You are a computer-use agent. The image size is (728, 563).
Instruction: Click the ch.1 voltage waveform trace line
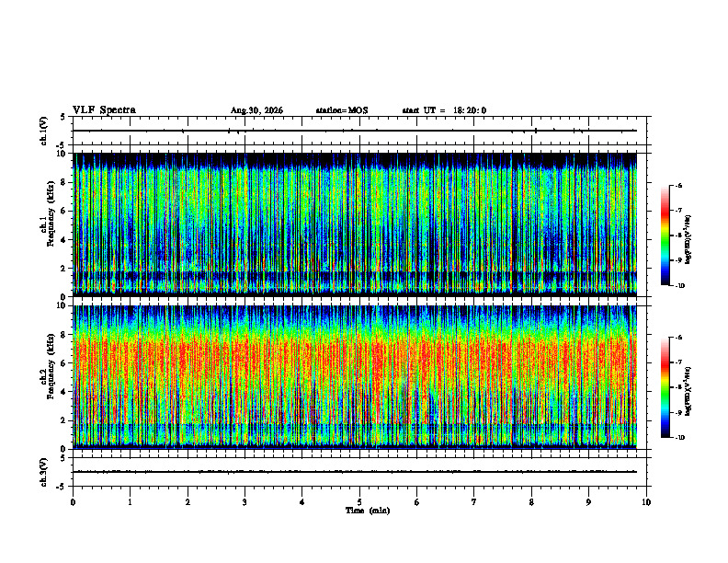pos(355,131)
